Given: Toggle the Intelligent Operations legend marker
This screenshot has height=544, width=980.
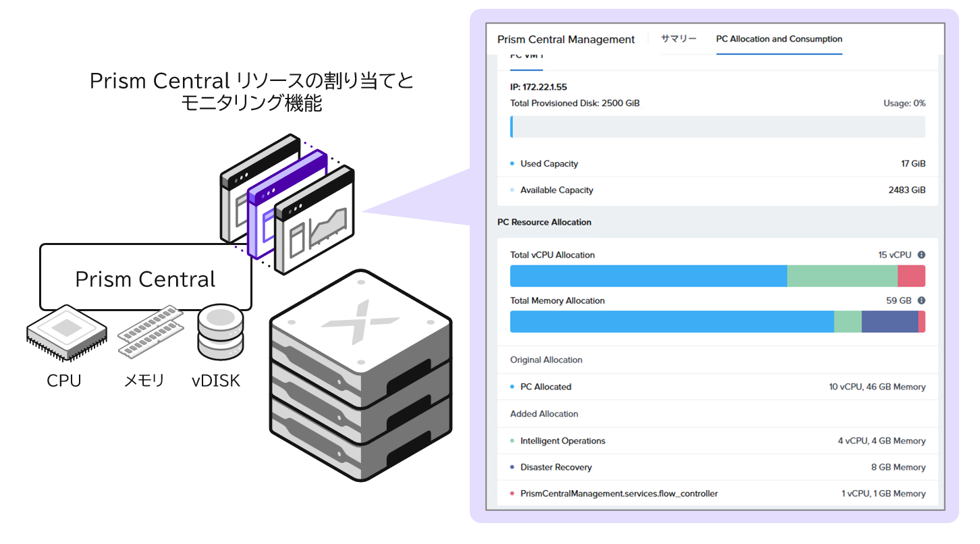Looking at the screenshot, I should point(513,441).
